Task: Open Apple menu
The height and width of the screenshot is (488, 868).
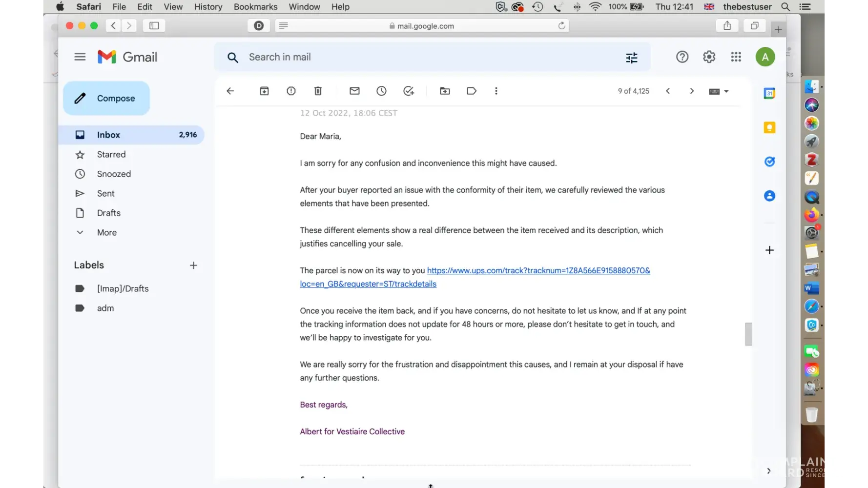Action: pyautogui.click(x=61, y=7)
